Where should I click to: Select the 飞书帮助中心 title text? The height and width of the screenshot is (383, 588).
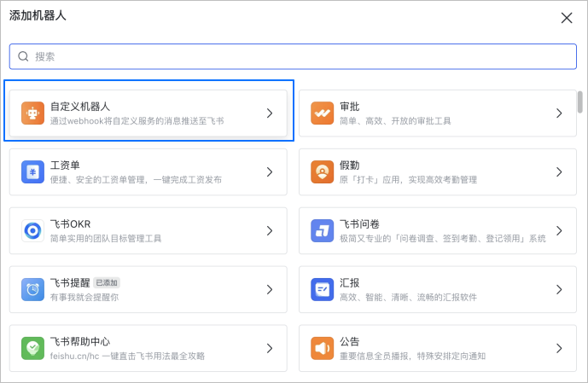(x=80, y=342)
